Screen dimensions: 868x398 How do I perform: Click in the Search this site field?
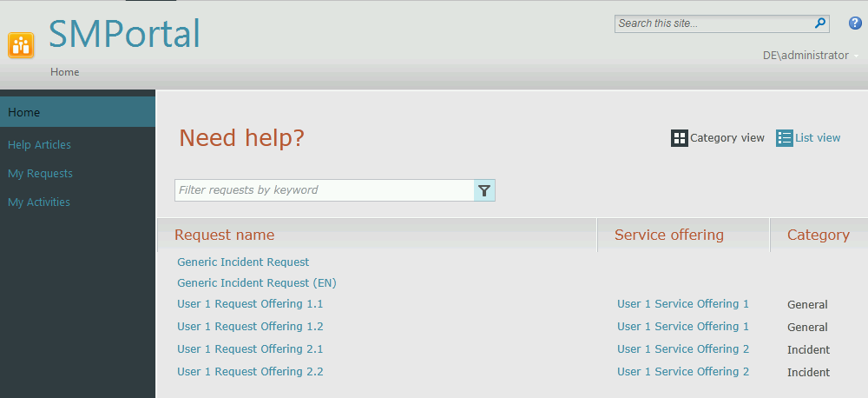tap(712, 23)
